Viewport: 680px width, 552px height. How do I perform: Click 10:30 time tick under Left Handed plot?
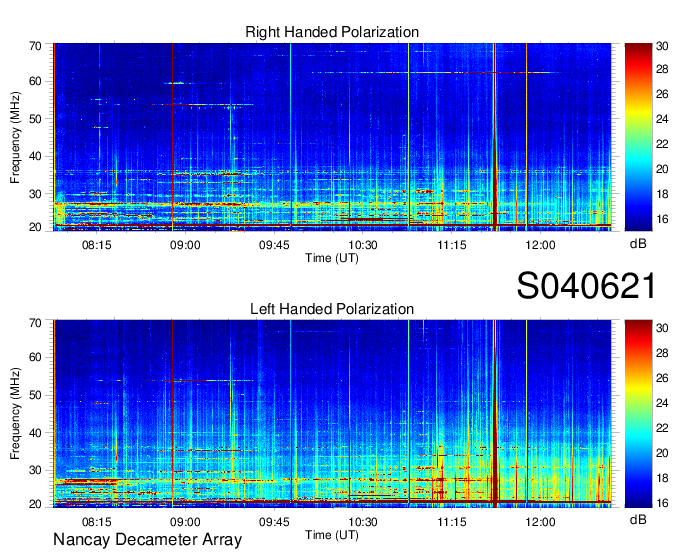[x=363, y=522]
